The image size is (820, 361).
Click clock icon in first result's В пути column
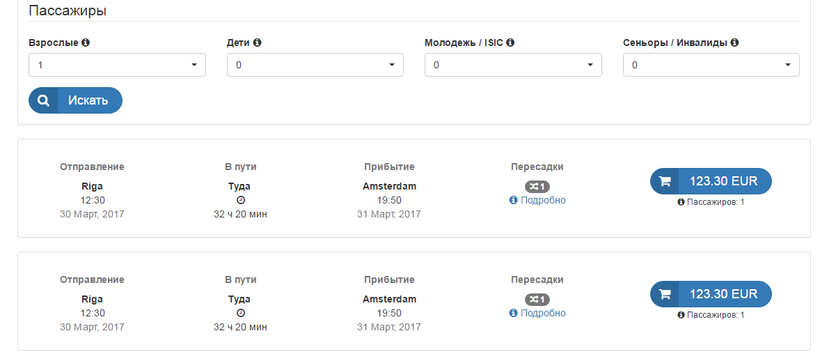click(241, 200)
